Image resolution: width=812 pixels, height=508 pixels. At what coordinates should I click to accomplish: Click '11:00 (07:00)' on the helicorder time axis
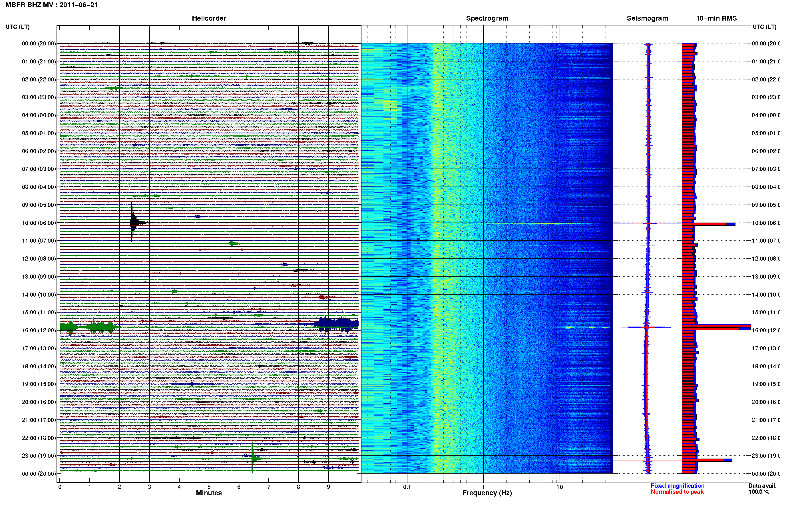pyautogui.click(x=39, y=241)
